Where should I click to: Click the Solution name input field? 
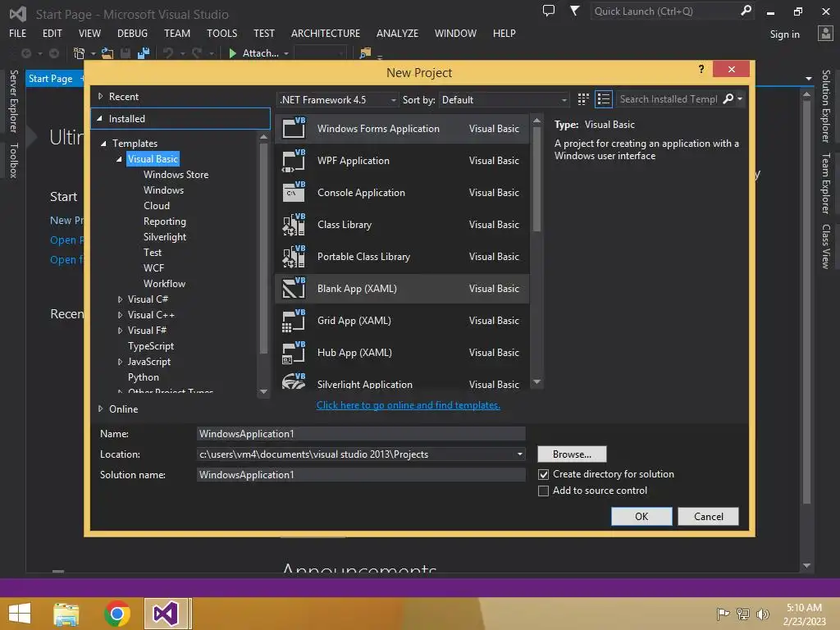361,475
